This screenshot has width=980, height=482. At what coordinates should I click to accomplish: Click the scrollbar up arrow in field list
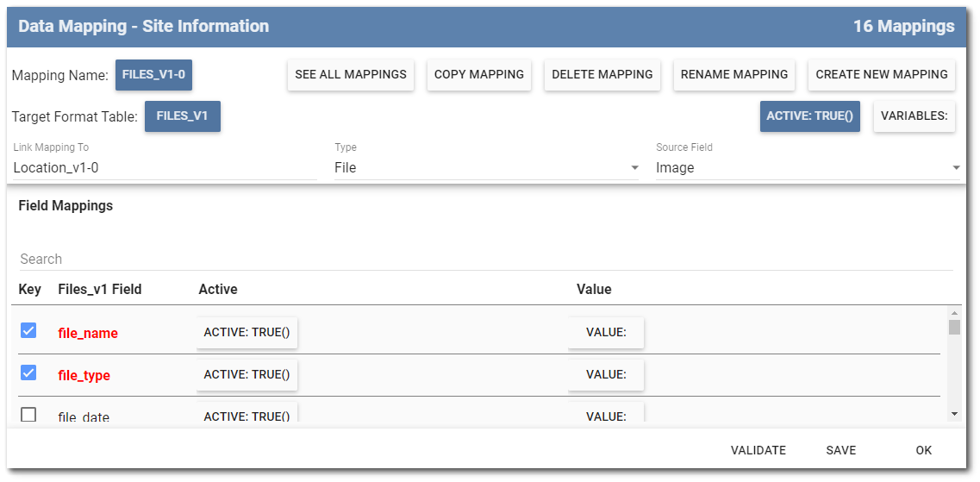(954, 313)
